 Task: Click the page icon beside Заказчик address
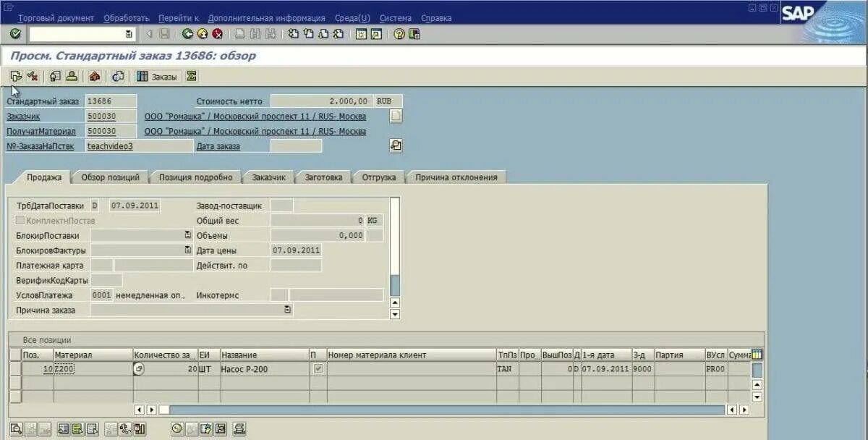[396, 116]
